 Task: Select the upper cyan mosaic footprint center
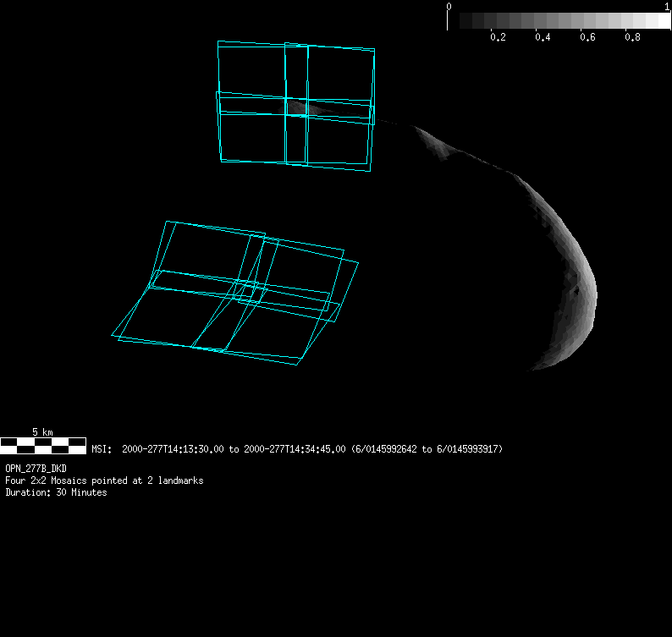(295, 107)
